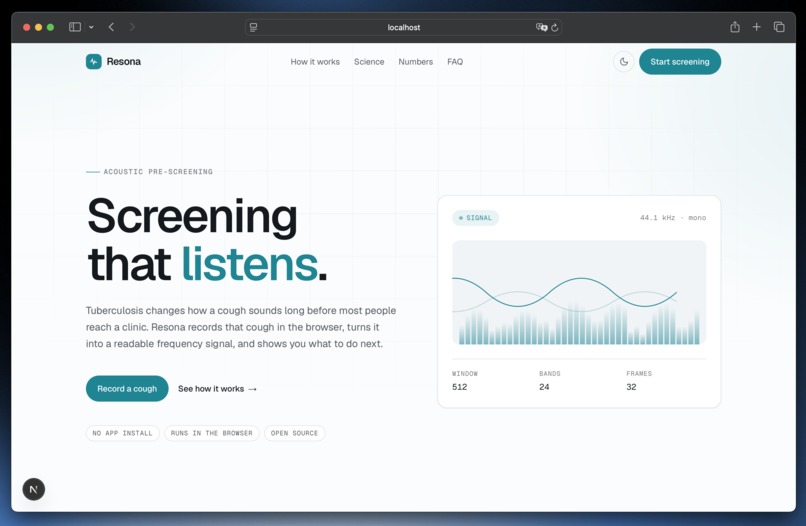This screenshot has width=806, height=526.
Task: Show the tab overview icon
Action: coord(779,27)
